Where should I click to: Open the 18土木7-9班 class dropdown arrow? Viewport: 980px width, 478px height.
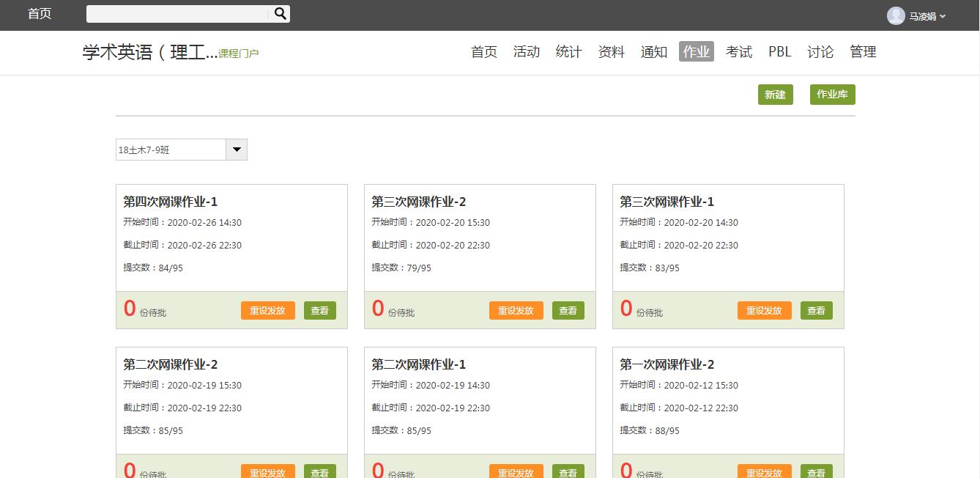pyautogui.click(x=237, y=150)
